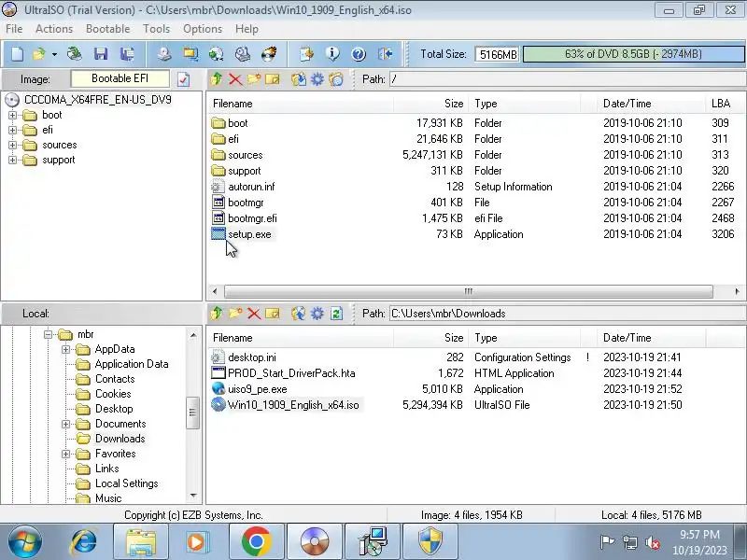Image resolution: width=747 pixels, height=560 pixels.
Task: Click the image list horizontal scrollbar thumb
Action: (x=469, y=291)
